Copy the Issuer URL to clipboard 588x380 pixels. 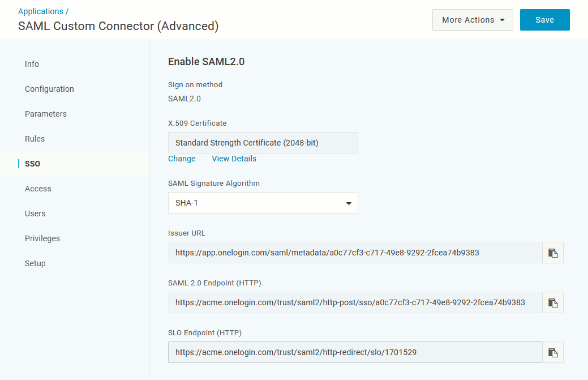tap(552, 252)
